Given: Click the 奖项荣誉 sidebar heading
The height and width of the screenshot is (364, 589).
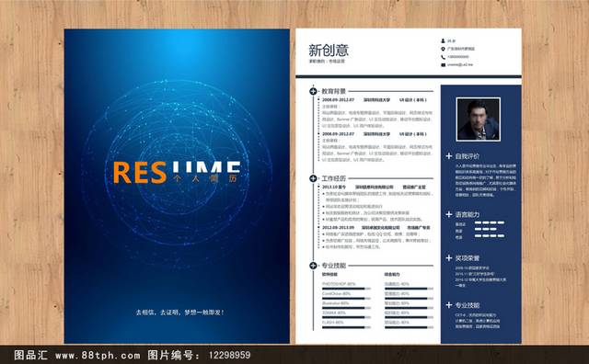Looking at the screenshot, I should [468, 258].
